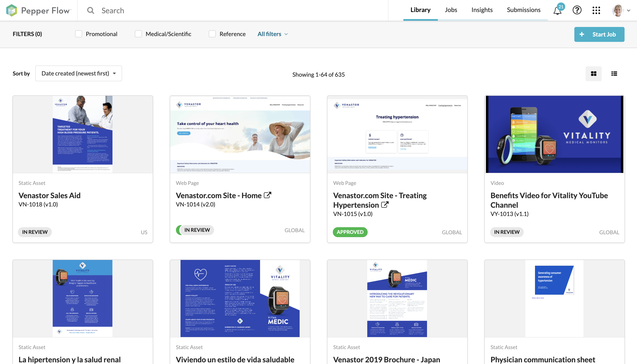Switch to the Insights tab
Image resolution: width=637 pixels, height=364 pixels.
482,10
